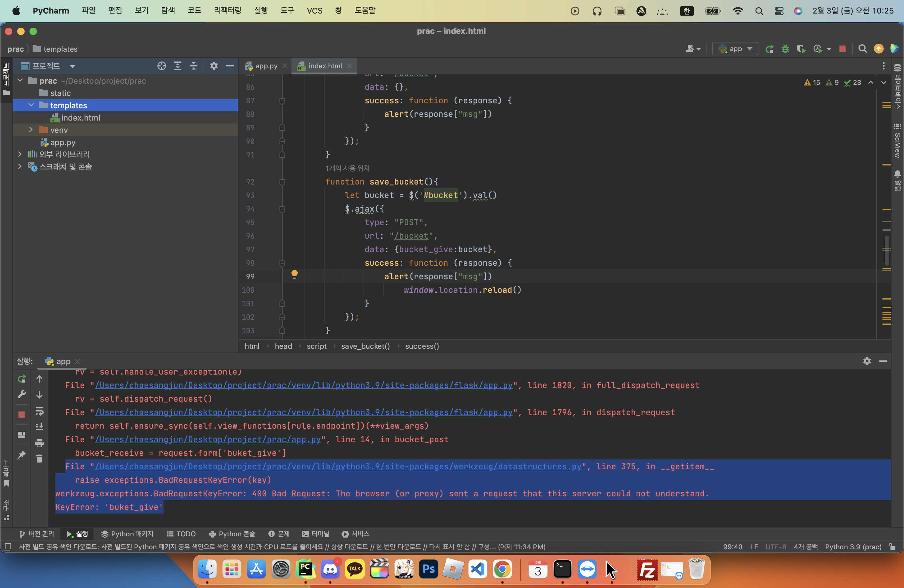Select the index.html editor tab
The height and width of the screenshot is (588, 904).
[x=325, y=66]
